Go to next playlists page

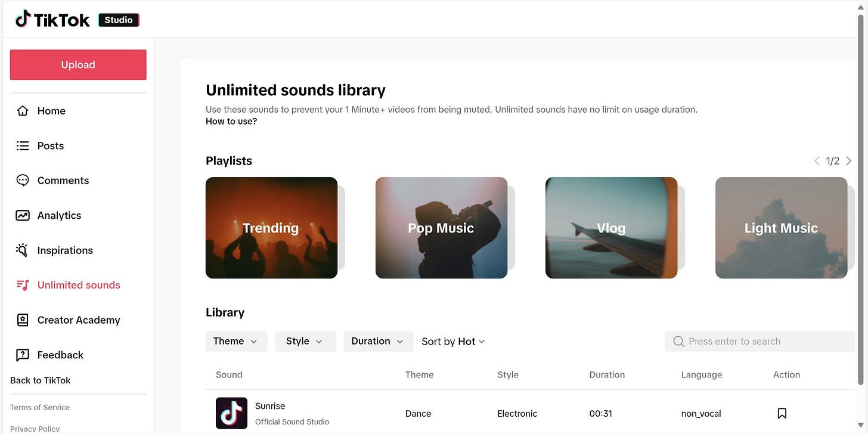(849, 161)
